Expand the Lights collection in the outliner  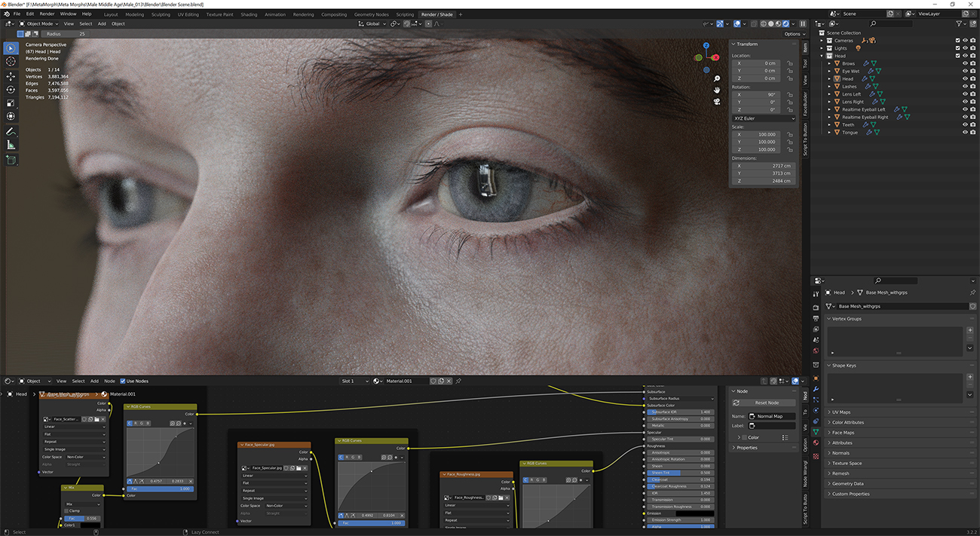tap(823, 48)
